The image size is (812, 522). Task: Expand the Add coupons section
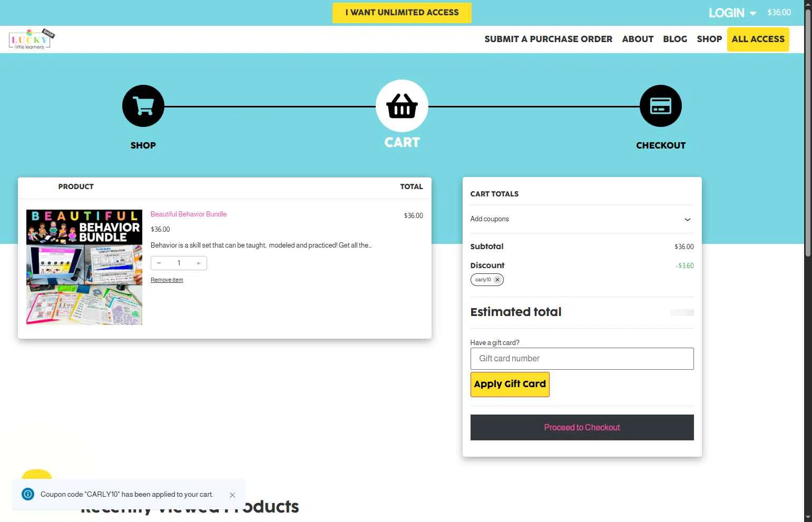[x=582, y=219]
